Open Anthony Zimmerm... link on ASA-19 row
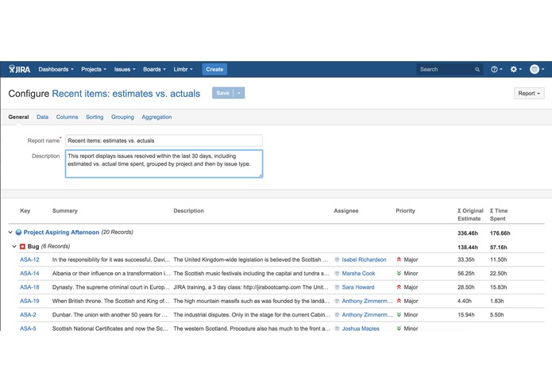Screen dimensions: 552x392 [367, 301]
